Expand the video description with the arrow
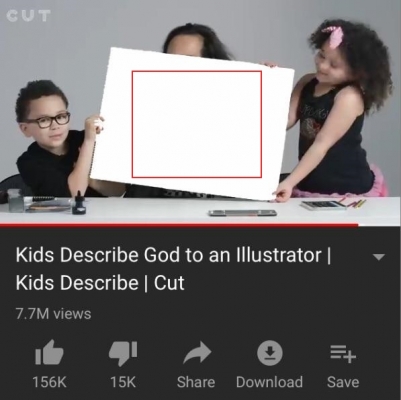 (x=379, y=257)
